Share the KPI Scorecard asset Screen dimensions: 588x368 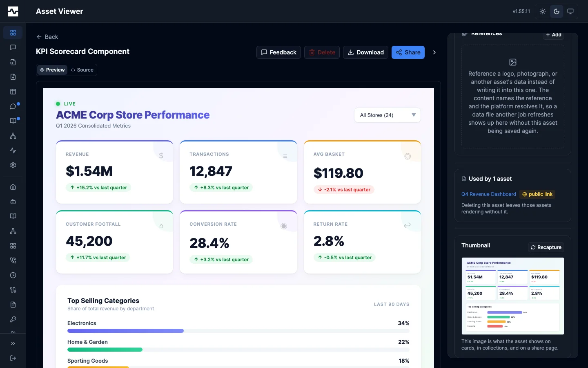pos(408,52)
